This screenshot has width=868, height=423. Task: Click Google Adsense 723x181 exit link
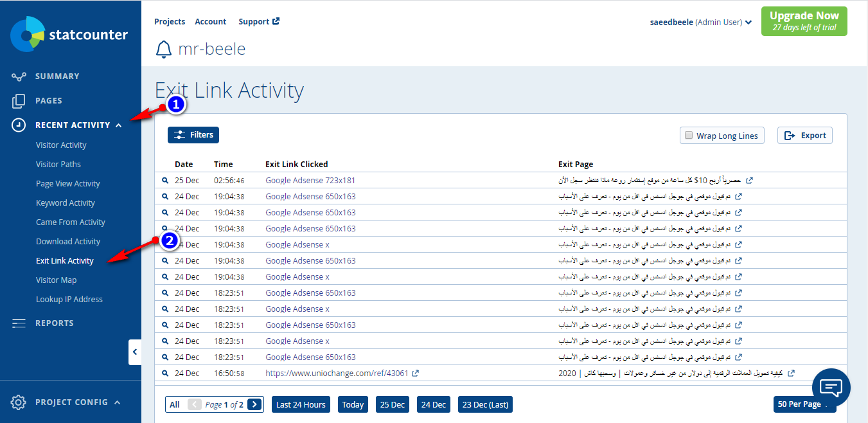(x=310, y=181)
